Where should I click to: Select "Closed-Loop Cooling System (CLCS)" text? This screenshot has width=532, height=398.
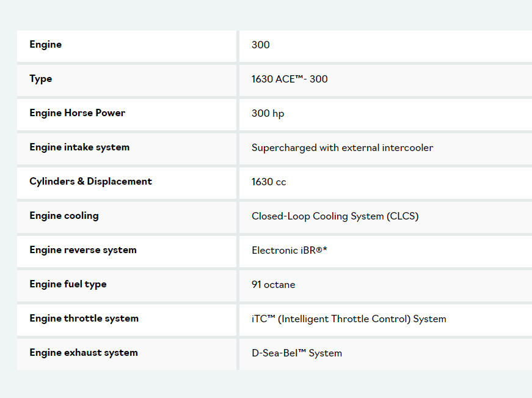[335, 216]
